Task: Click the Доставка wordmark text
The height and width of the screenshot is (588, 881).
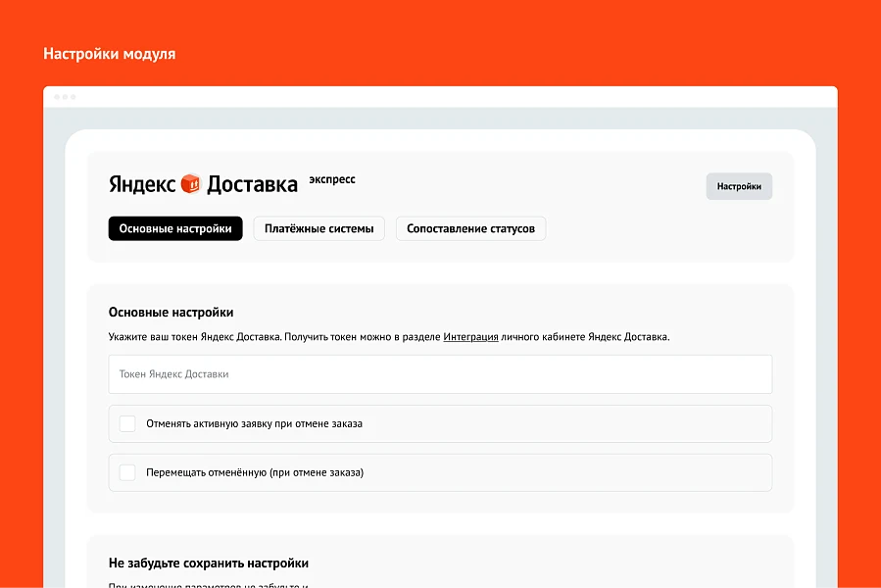Action: [x=252, y=184]
